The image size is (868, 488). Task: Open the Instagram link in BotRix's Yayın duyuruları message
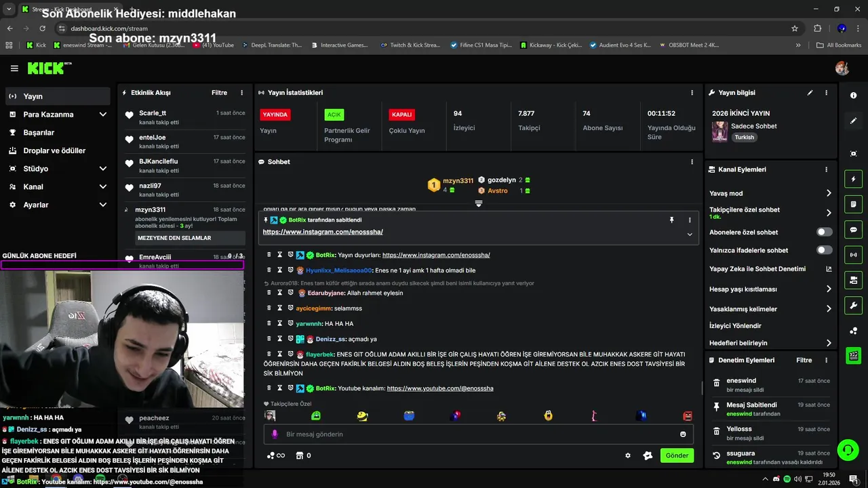pos(436,255)
